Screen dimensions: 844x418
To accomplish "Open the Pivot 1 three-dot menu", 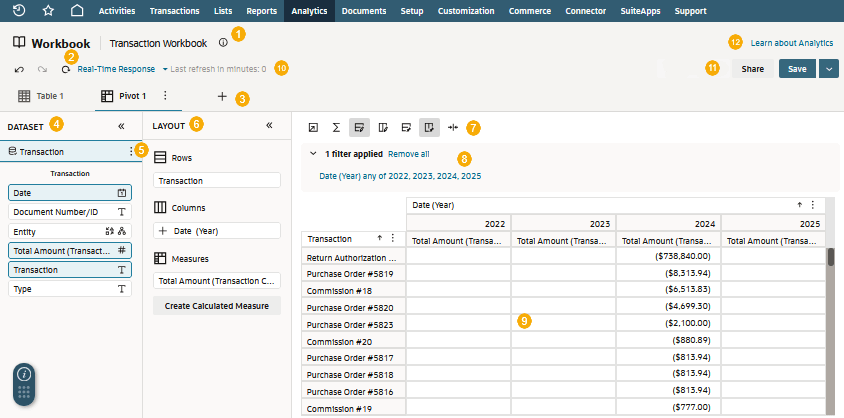I will point(165,95).
